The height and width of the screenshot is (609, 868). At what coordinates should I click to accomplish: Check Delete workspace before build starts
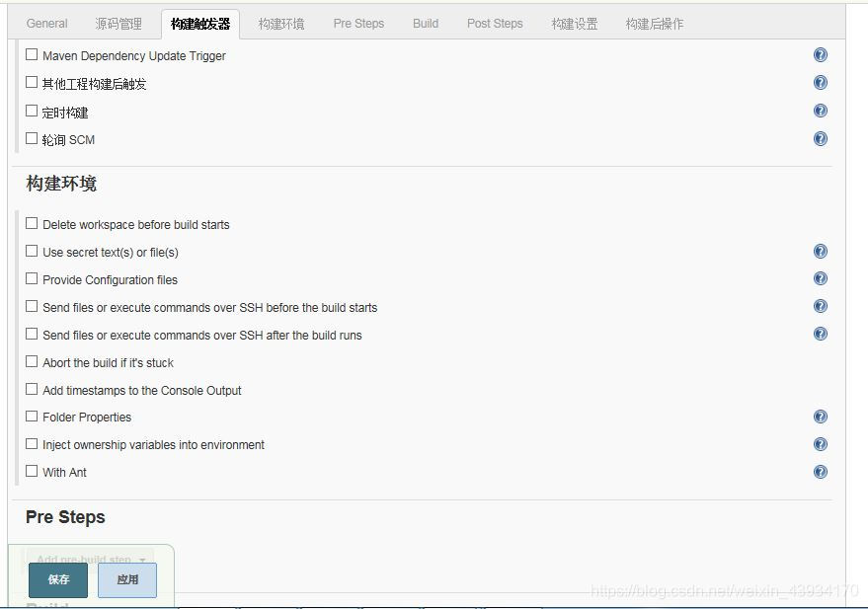32,223
